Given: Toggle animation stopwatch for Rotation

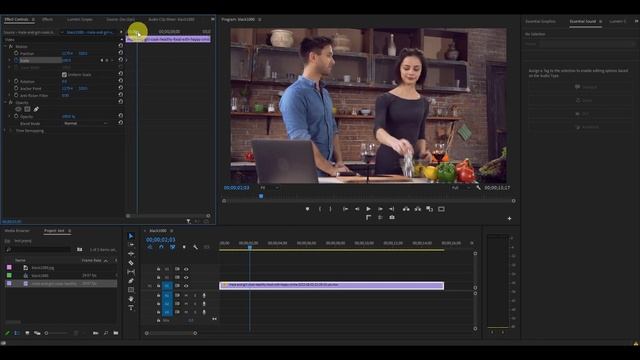Looking at the screenshot, I should point(16,81).
